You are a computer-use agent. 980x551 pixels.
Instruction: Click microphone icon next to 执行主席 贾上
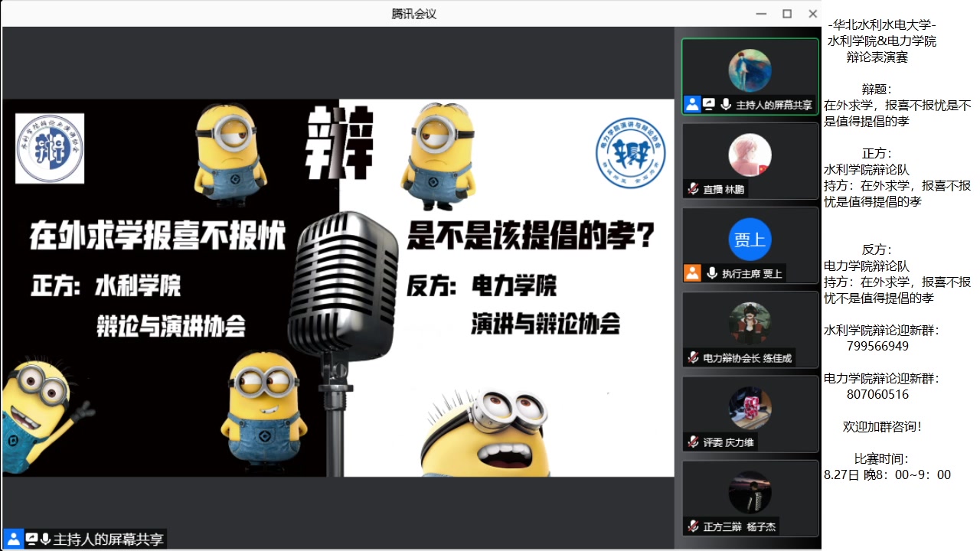[712, 273]
